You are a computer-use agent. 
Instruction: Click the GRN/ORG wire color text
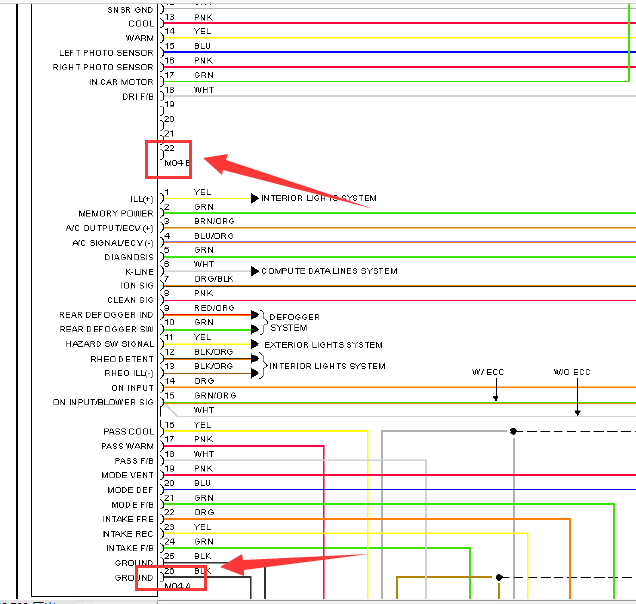click(215, 396)
